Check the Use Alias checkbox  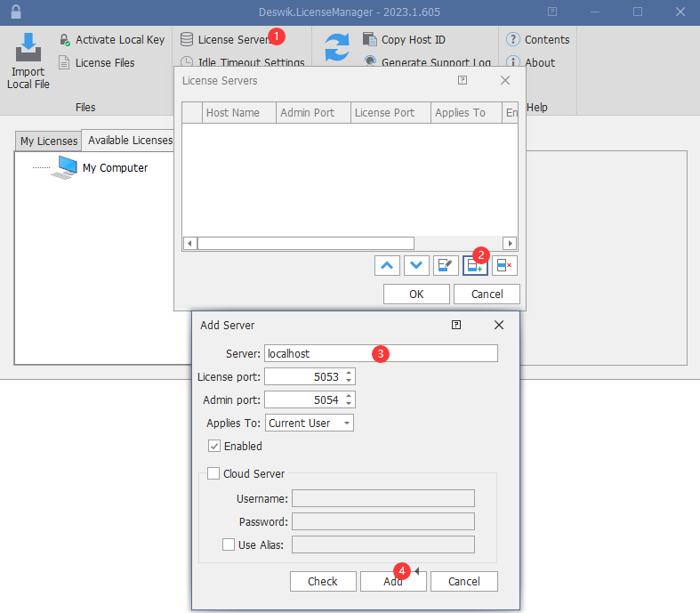tap(229, 544)
